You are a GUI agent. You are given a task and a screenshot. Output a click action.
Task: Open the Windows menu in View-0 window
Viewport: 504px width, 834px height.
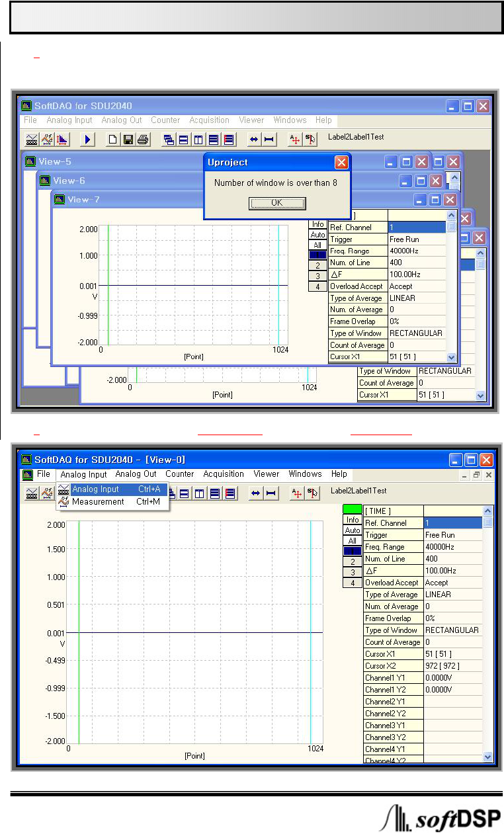[305, 474]
